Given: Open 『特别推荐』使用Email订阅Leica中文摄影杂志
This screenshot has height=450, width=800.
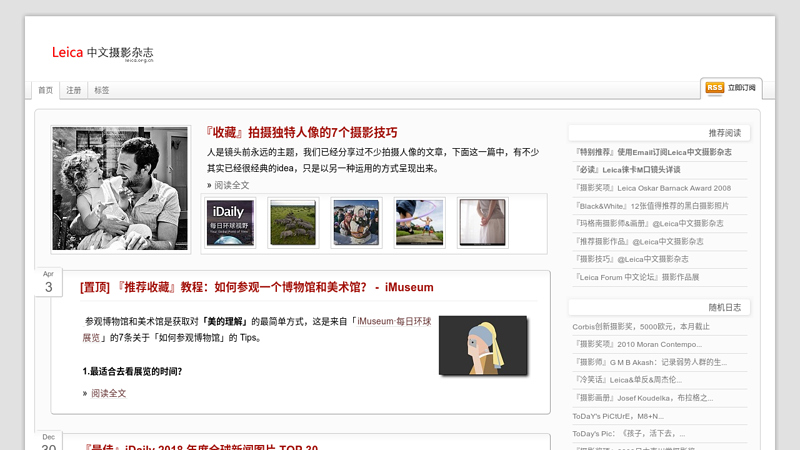Looking at the screenshot, I should (653, 152).
